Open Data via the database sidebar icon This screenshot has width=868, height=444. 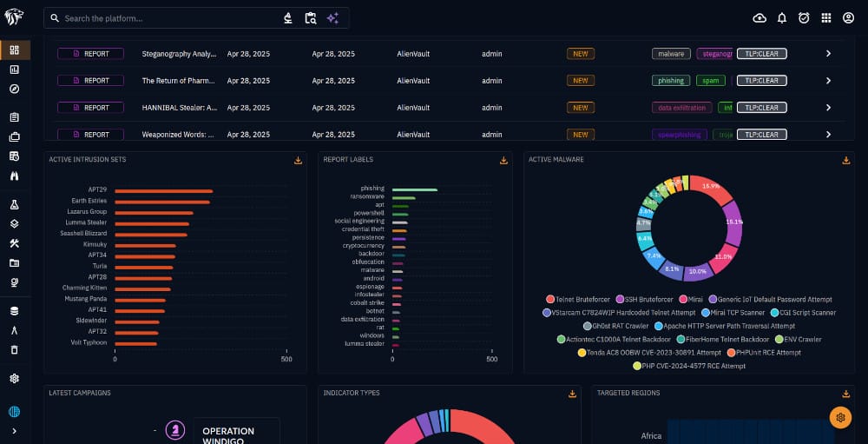[15, 310]
